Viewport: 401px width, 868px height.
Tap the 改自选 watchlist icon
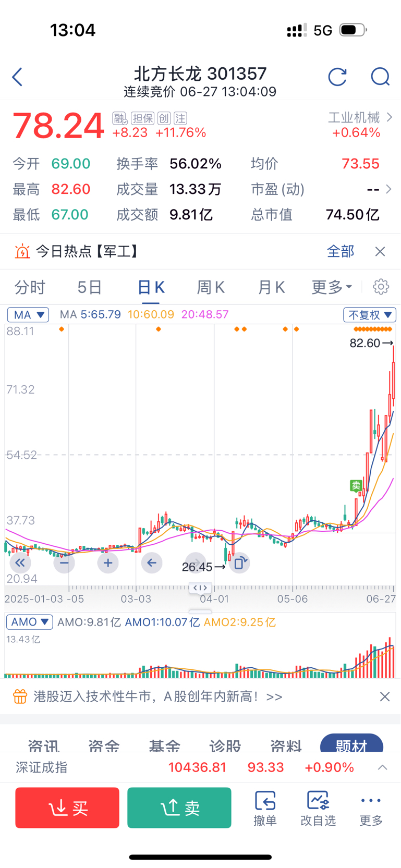click(318, 808)
